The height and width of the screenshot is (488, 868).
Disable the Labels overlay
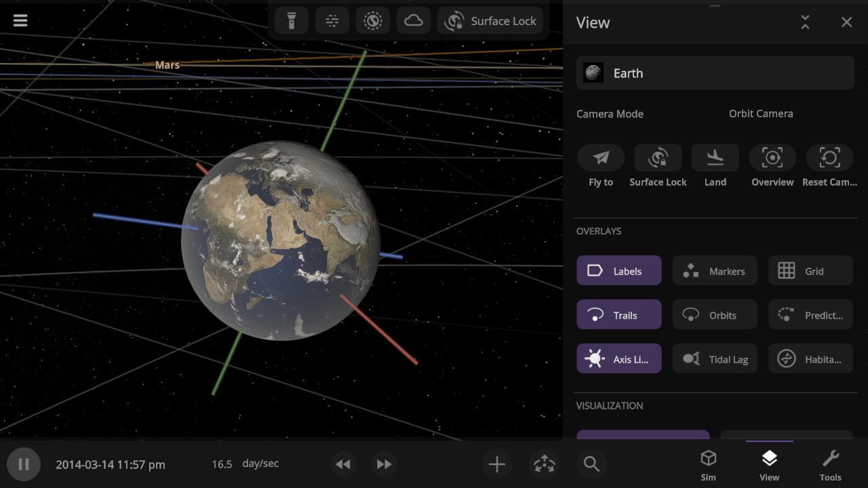[x=618, y=270]
